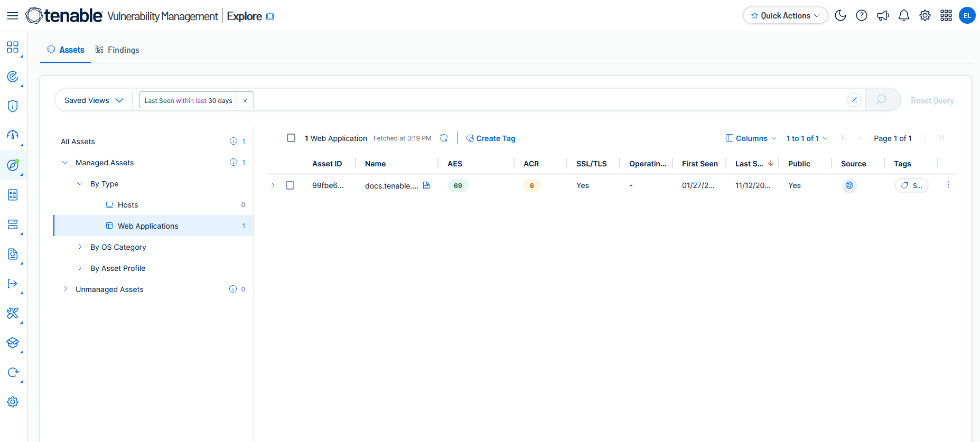Open the Saved Views dropdown
The width and height of the screenshot is (980, 442).
tap(94, 100)
